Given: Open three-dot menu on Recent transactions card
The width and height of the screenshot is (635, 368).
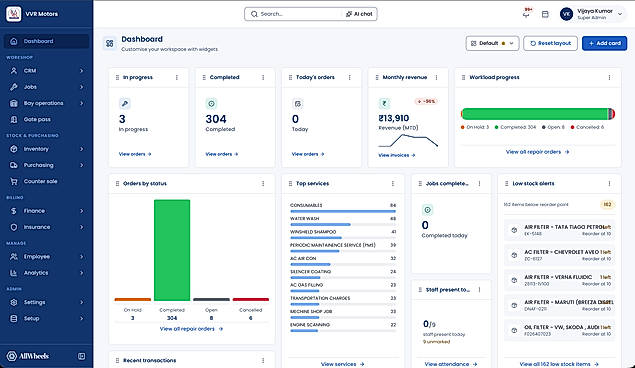Looking at the screenshot, I should coord(263,360).
